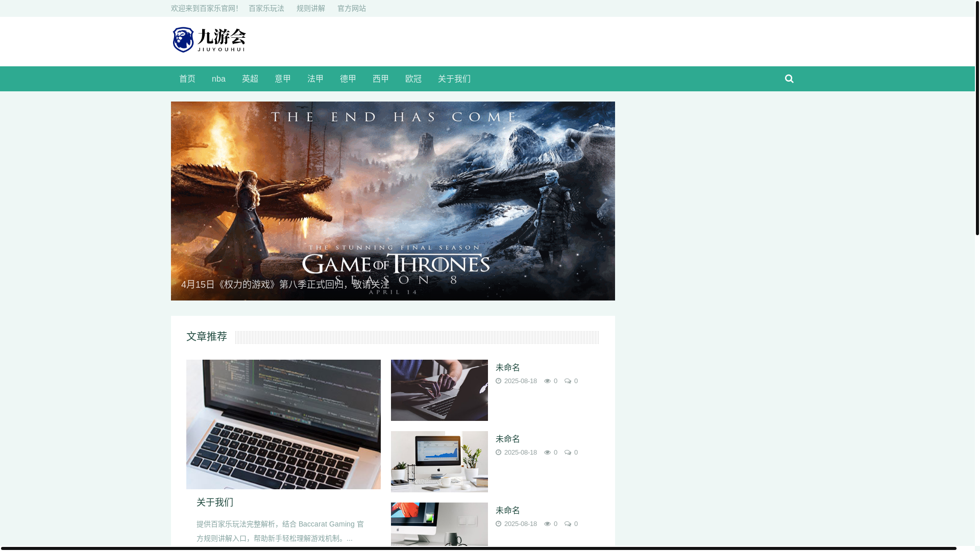Open the 法甲 navigation item
This screenshot has height=551, width=980.
coord(315,79)
